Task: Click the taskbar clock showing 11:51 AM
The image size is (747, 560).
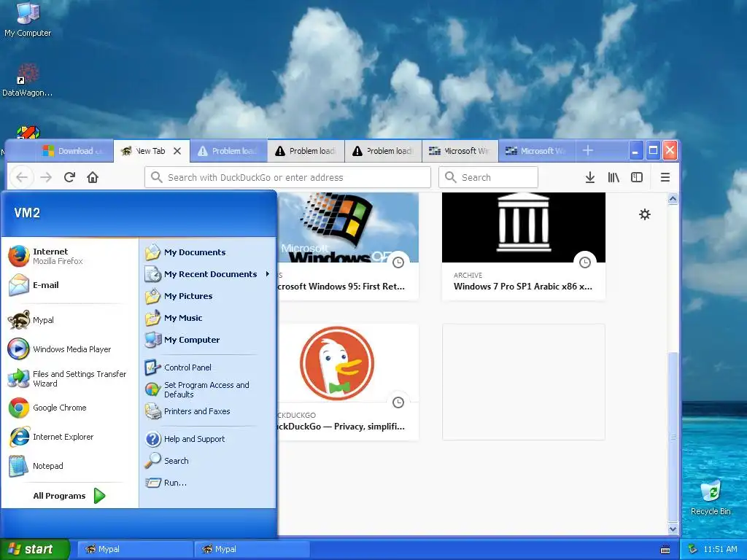Action: (x=720, y=550)
